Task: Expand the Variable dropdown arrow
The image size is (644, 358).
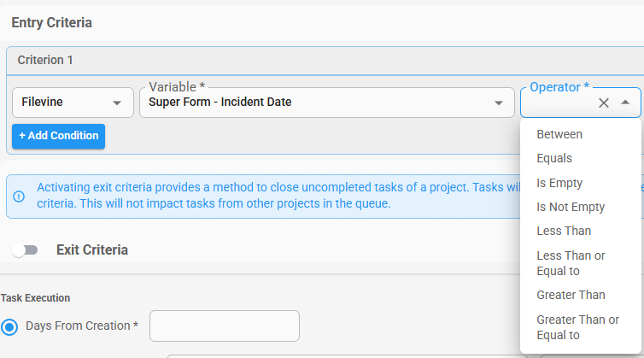Action: click(x=499, y=103)
